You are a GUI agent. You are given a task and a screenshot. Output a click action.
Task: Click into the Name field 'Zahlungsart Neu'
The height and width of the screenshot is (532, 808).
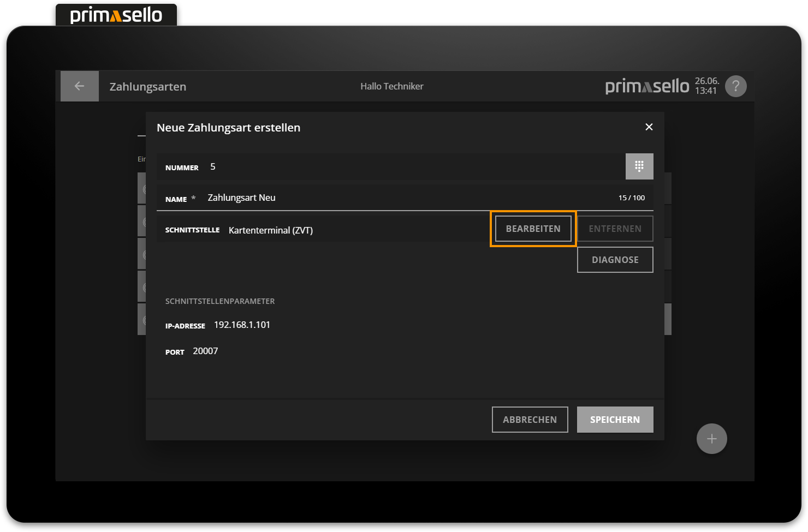coord(382,198)
